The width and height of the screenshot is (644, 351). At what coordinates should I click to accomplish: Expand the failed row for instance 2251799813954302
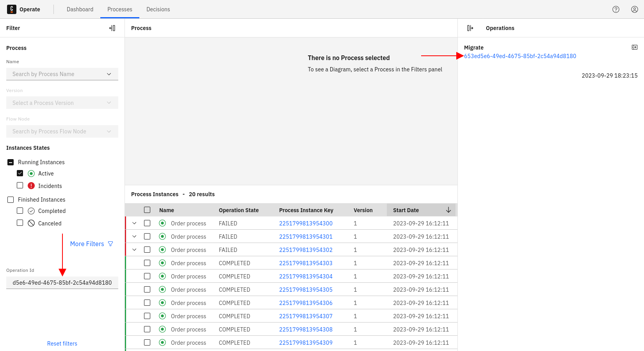point(134,250)
